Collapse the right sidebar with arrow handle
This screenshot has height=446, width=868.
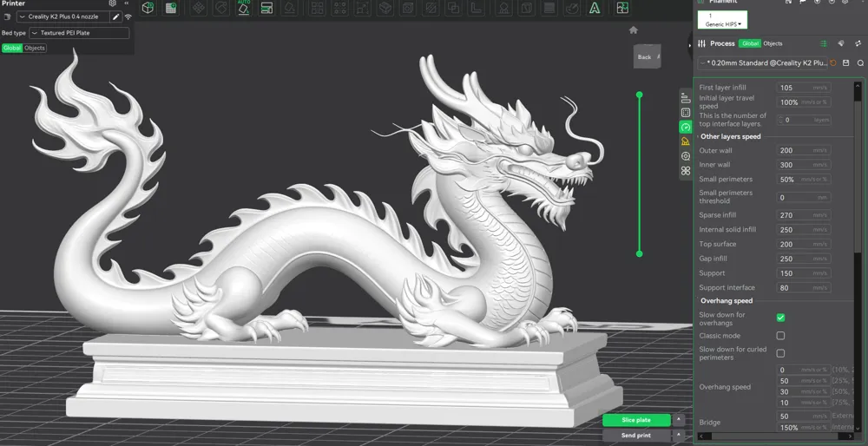pos(690,45)
